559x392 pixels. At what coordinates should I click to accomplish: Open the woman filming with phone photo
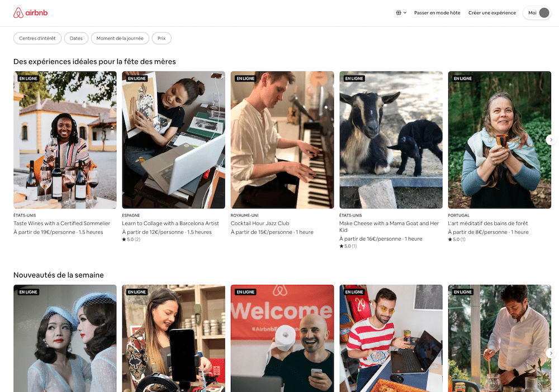point(174,338)
